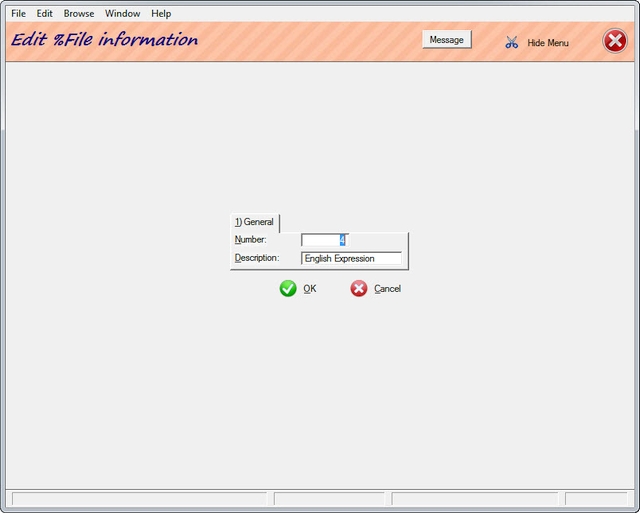Click the Hide Menu label

tap(548, 43)
